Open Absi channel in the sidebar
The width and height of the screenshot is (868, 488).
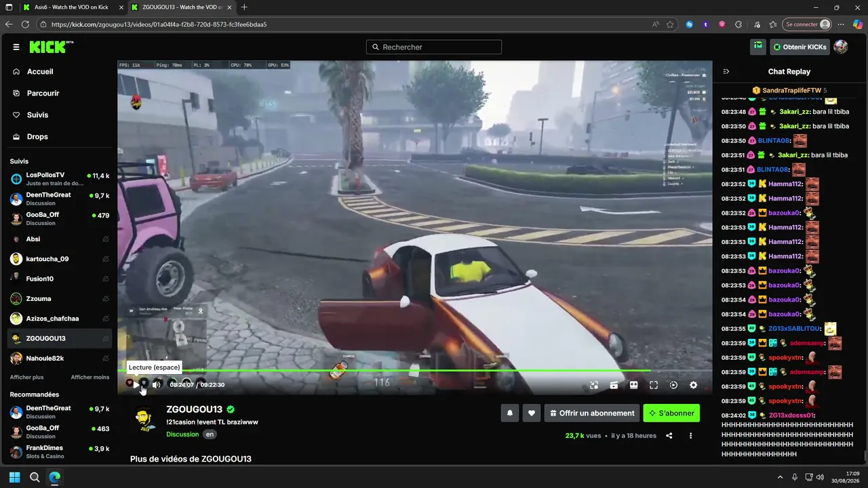pos(60,239)
